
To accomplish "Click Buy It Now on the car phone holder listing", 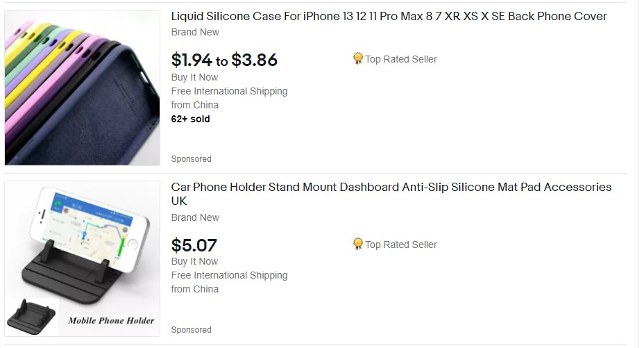I will point(195,261).
